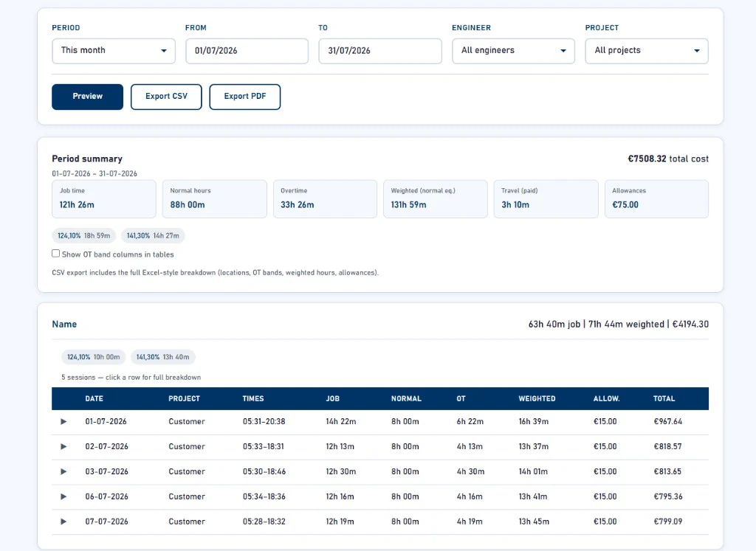
Task: Expand the 07-07-2026 session row arrow
Action: coord(63,521)
